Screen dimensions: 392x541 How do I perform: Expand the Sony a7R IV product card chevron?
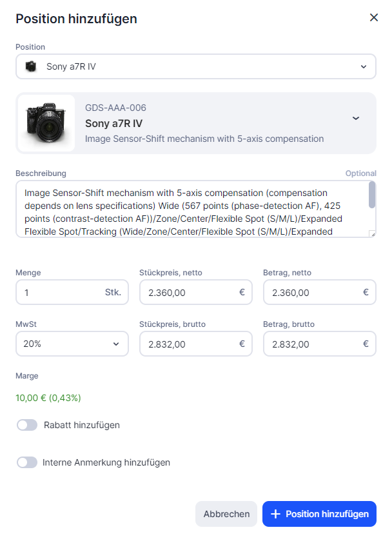[x=356, y=119]
